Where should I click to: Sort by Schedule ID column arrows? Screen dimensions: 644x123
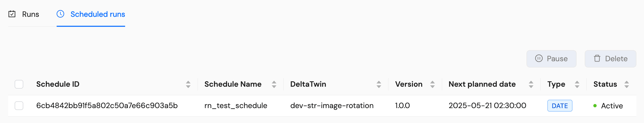(x=188, y=84)
